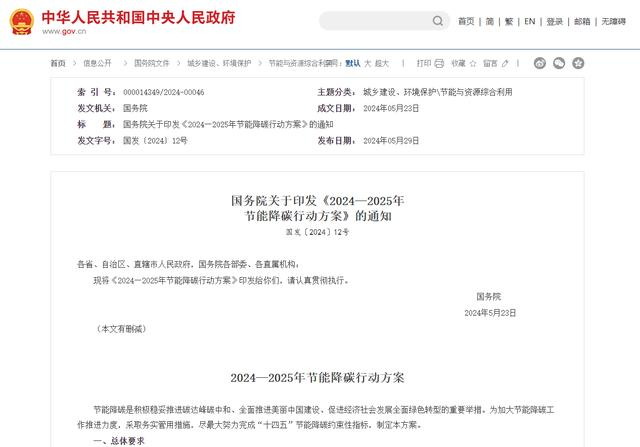Click issuing agency value 国务院
Image resolution: width=640 pixels, height=447 pixels.
(x=135, y=108)
